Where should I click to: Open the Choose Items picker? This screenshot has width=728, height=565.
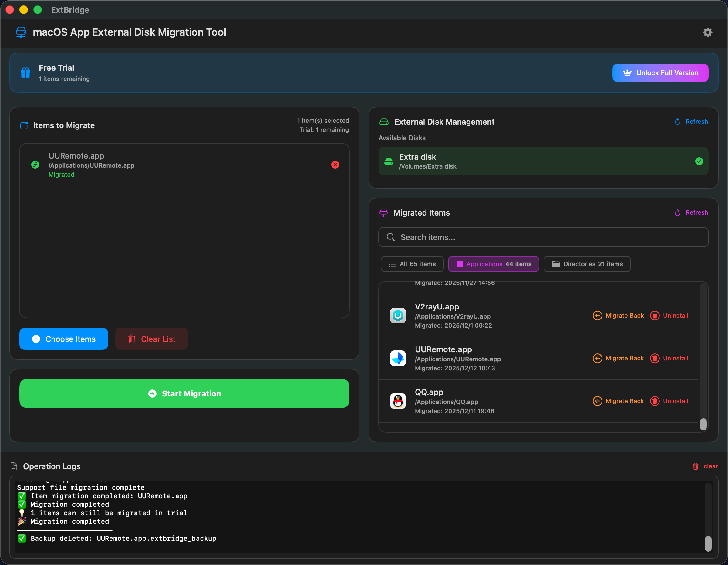click(x=63, y=339)
